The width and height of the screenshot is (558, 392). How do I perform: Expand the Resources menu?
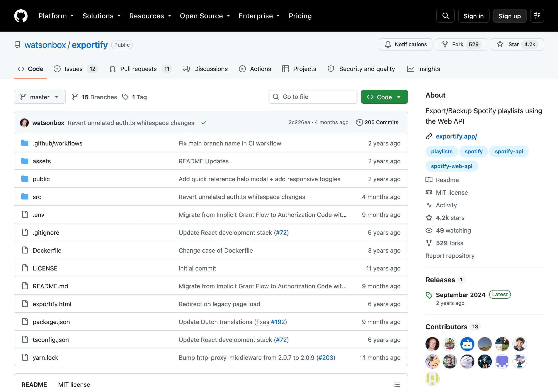(x=150, y=16)
